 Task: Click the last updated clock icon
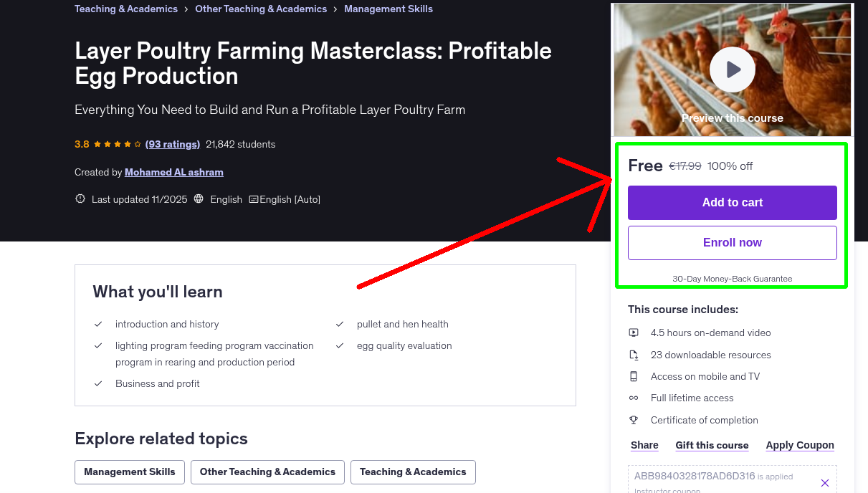80,198
